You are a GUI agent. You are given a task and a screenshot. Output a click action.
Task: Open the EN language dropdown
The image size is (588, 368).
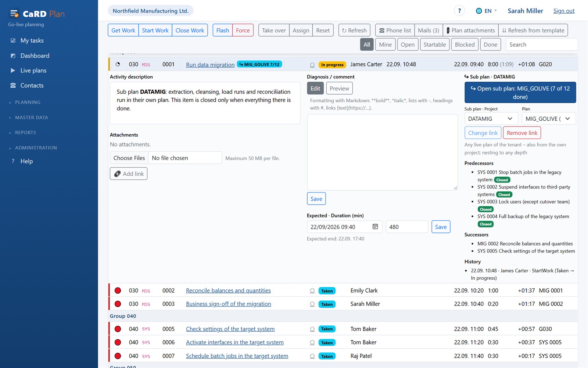pyautogui.click(x=487, y=11)
